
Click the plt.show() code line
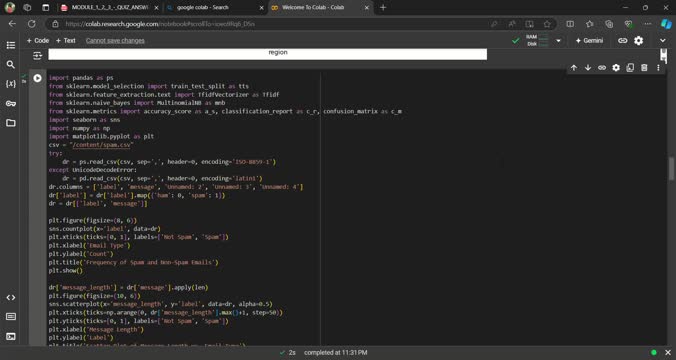pyautogui.click(x=66, y=271)
